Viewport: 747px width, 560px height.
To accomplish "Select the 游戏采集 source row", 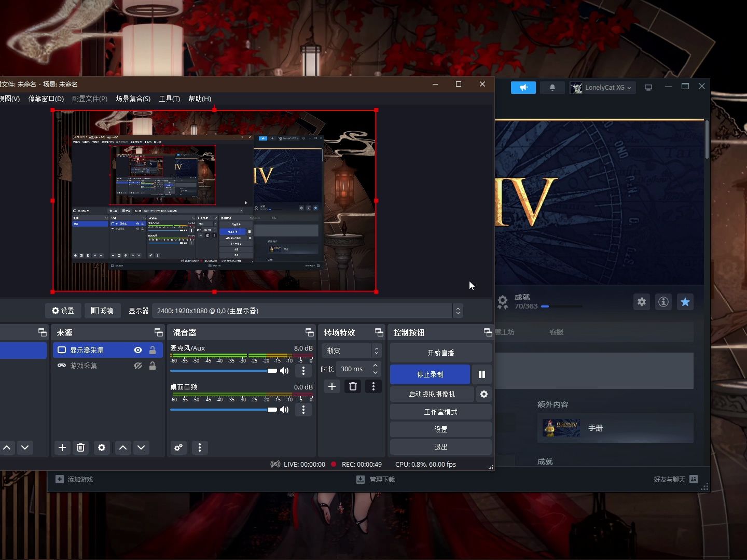I will [x=108, y=366].
